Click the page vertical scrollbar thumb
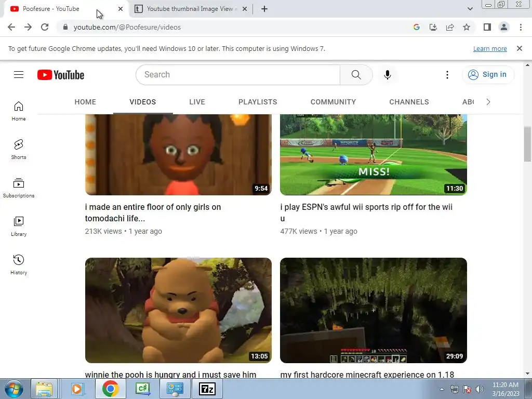The width and height of the screenshot is (532, 399). [x=527, y=143]
